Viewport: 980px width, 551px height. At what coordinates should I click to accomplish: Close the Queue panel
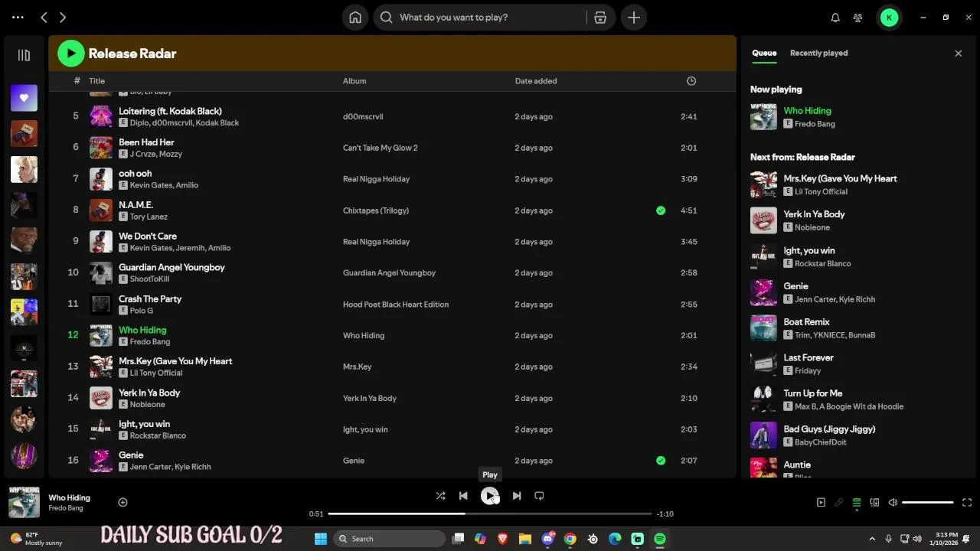(958, 54)
